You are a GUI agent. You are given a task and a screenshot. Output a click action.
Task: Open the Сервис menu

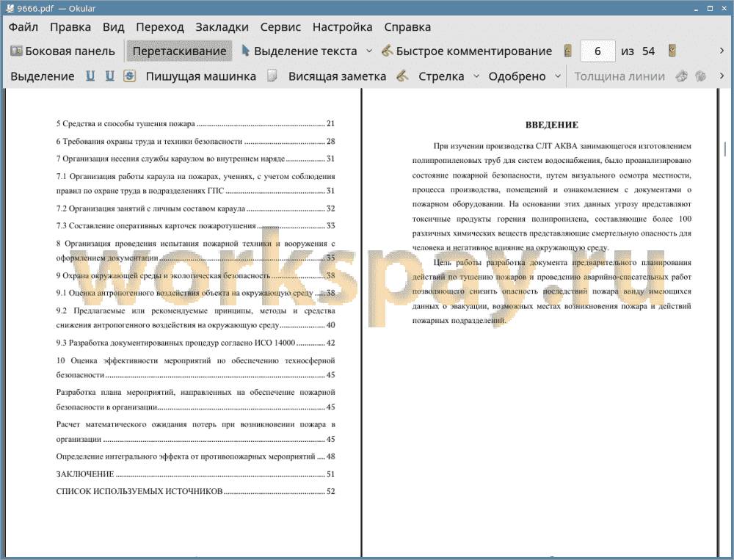(x=280, y=26)
